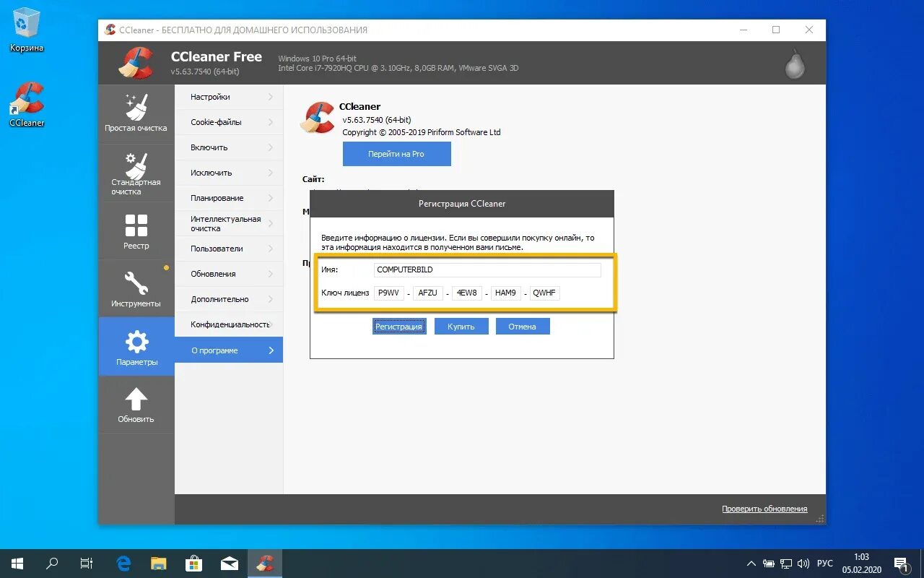Screen dimensions: 924x578
Task: Click the pear icon in header
Action: 795,63
